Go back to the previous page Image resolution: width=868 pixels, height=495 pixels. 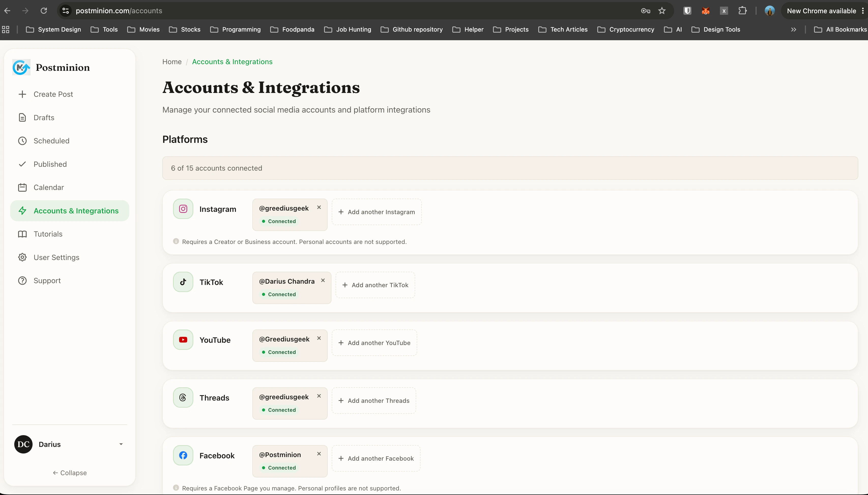(x=7, y=11)
